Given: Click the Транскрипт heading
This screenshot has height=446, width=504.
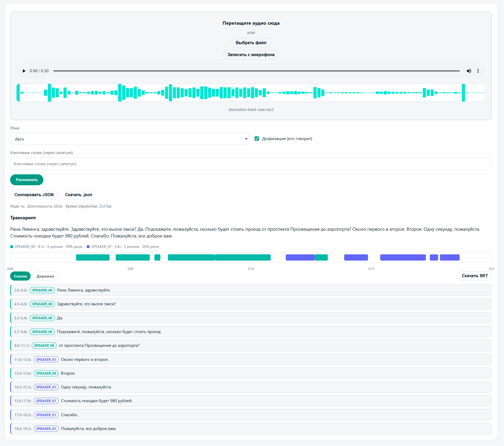Looking at the screenshot, I should tap(23, 218).
